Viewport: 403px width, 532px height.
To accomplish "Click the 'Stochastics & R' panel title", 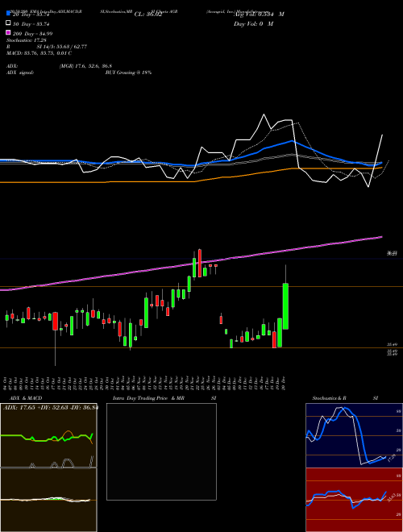I will point(330,398).
